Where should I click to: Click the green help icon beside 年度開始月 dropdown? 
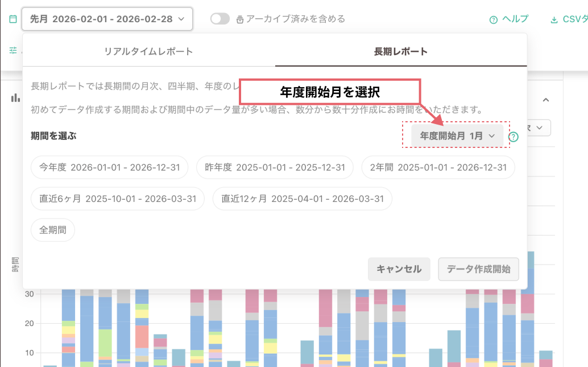pos(514,135)
